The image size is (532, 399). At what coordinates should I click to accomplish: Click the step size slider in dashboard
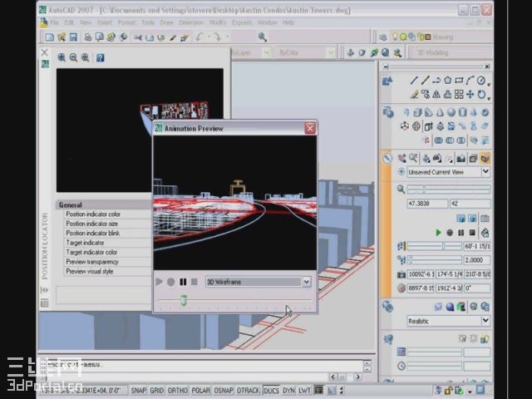tap(435, 246)
